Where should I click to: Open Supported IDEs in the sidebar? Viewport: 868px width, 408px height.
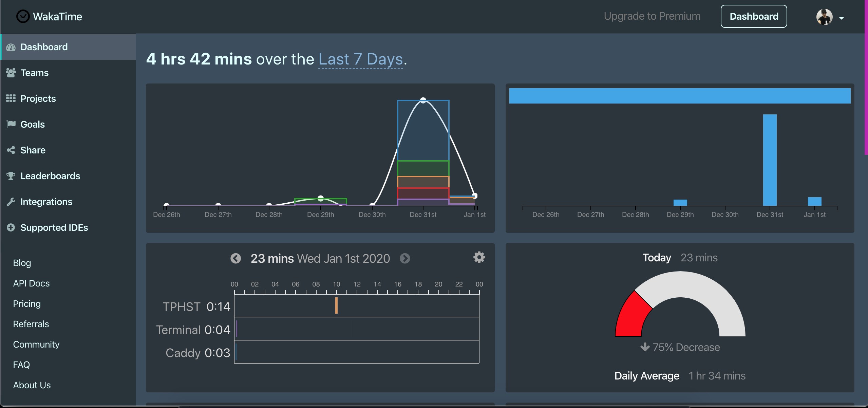click(x=68, y=227)
